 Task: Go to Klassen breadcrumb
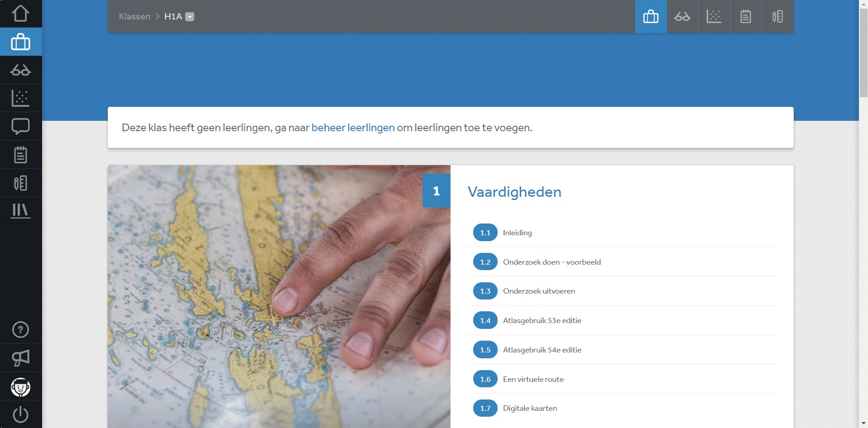tap(134, 16)
